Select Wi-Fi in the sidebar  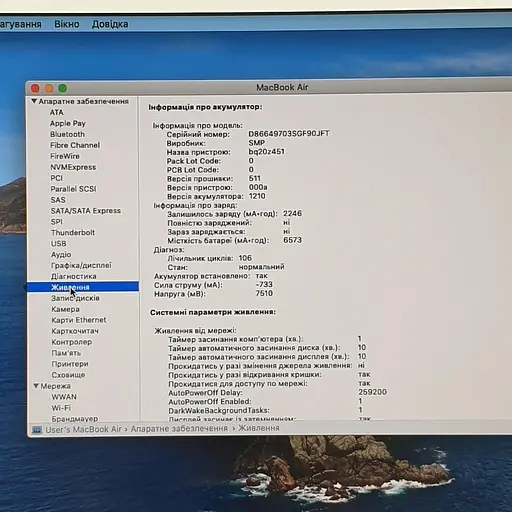[x=61, y=408]
